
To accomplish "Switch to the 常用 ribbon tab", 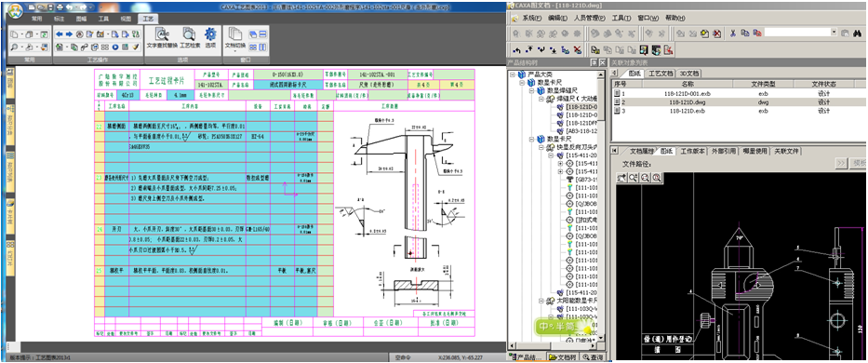I will 36,19.
